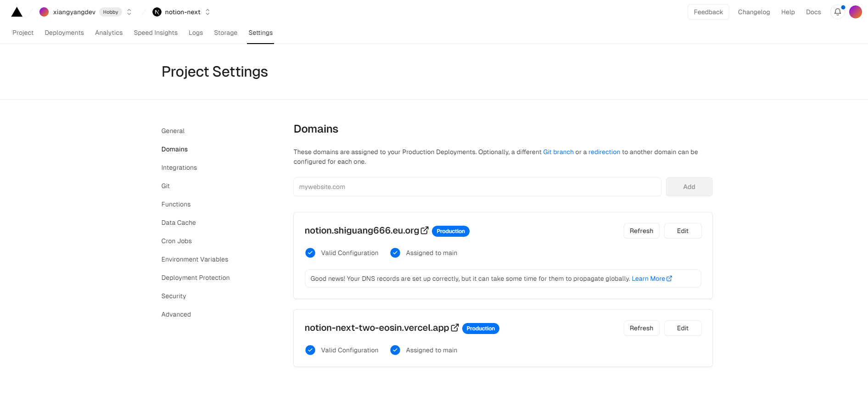The width and height of the screenshot is (868, 401).
Task: Open Data Cache settings section
Action: [179, 223]
